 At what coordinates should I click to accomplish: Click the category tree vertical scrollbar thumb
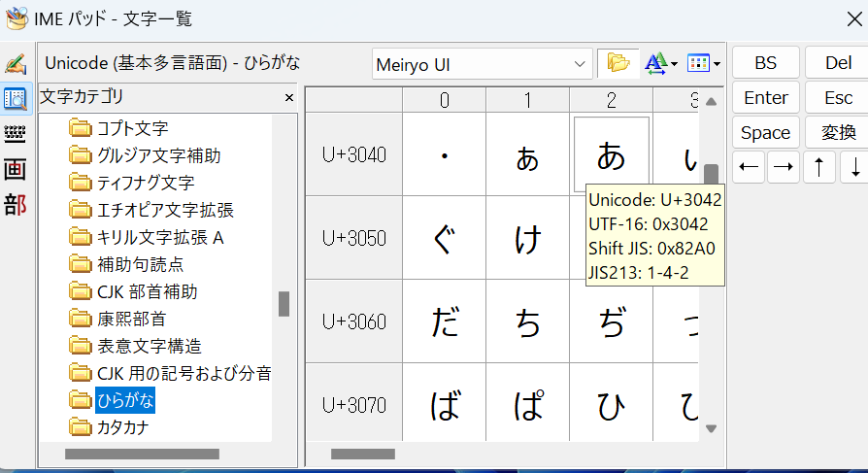coord(284,304)
